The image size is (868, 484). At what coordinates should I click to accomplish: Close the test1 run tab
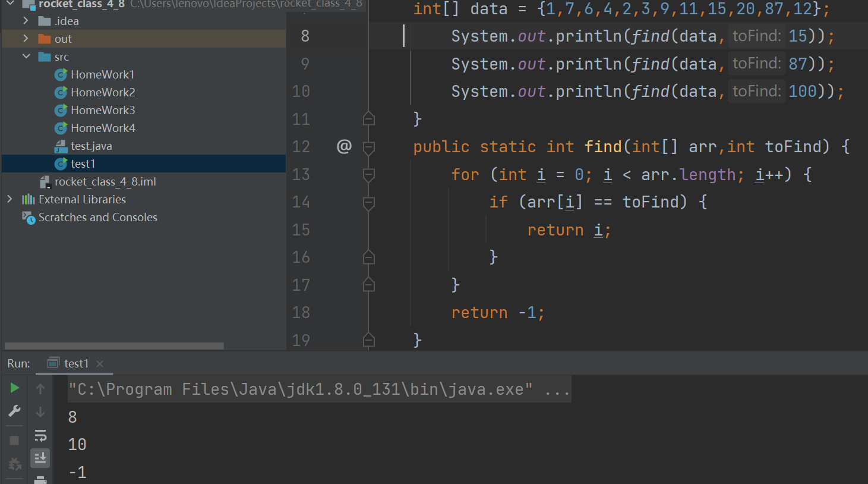click(x=100, y=364)
